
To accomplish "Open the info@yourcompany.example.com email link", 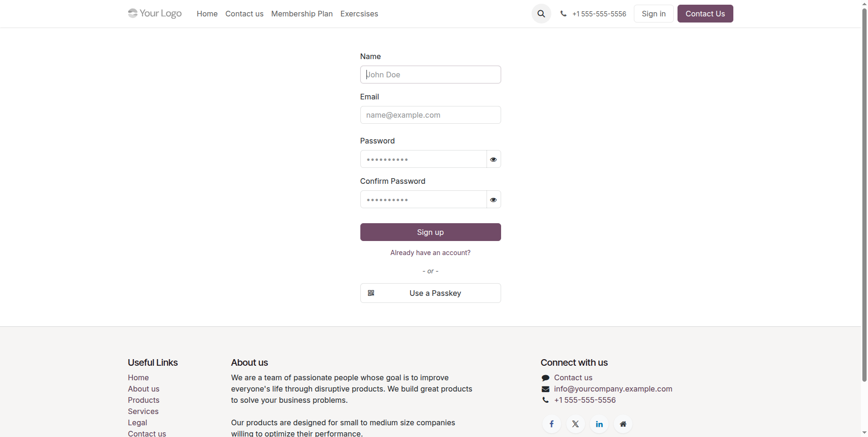I will [x=613, y=389].
